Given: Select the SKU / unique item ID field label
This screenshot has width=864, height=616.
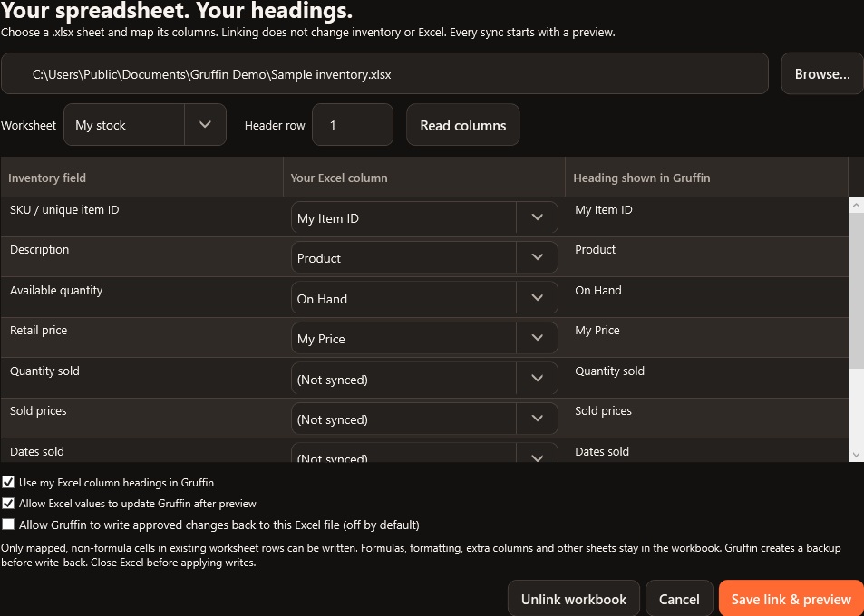Looking at the screenshot, I should (x=64, y=210).
